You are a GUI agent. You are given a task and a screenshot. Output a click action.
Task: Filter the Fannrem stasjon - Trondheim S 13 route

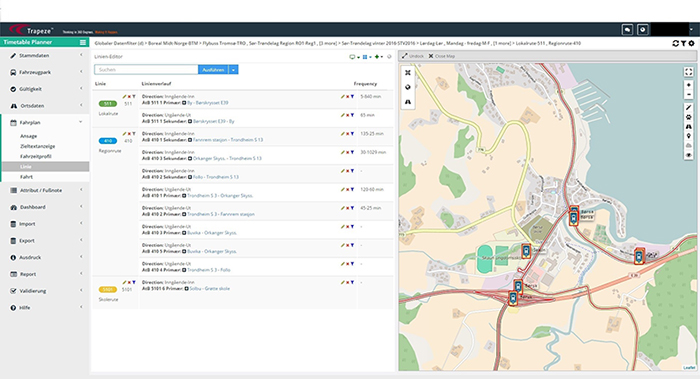click(x=352, y=134)
